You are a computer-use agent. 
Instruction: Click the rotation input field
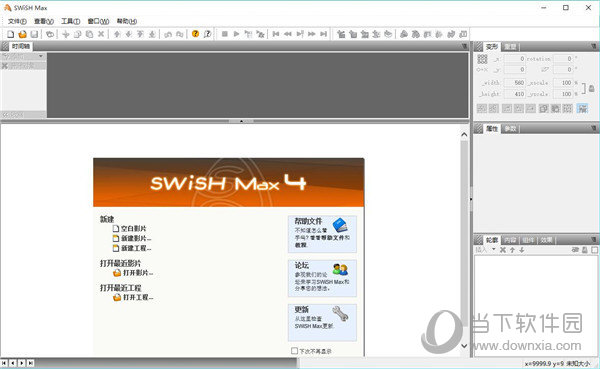(x=563, y=59)
